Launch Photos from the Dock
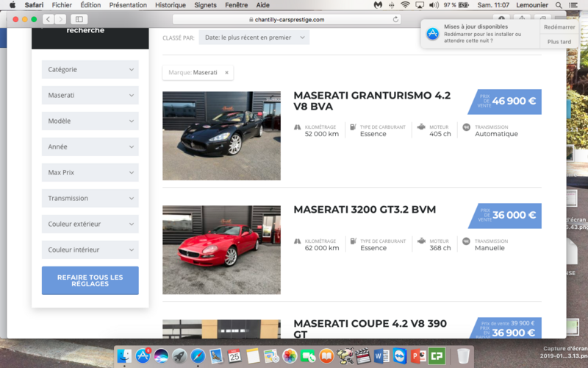This screenshot has width=588, height=368. (290, 356)
